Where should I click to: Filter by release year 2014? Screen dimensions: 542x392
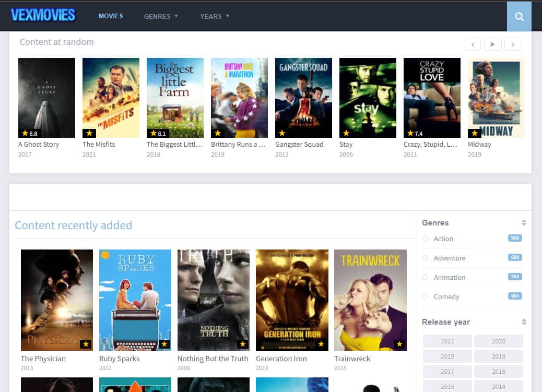click(499, 386)
